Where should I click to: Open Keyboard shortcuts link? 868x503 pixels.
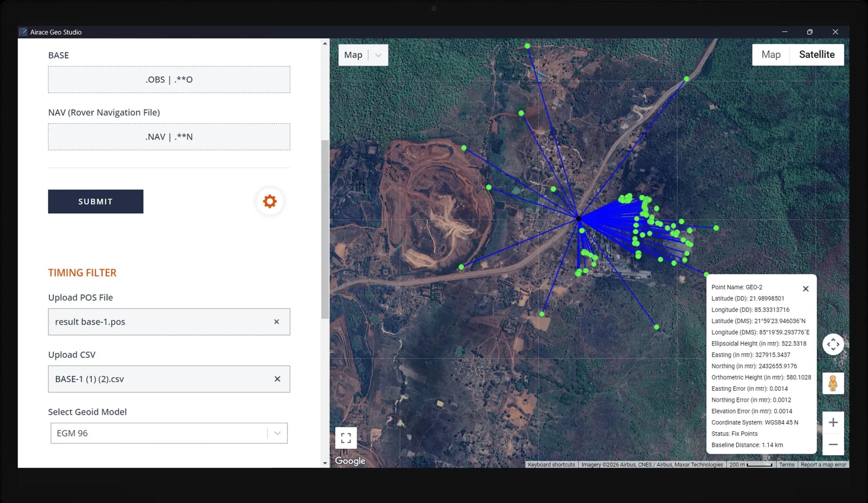[551, 465]
